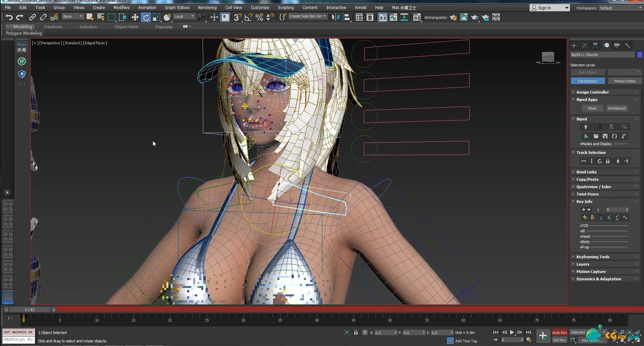The width and height of the screenshot is (644, 346).
Task: Open the Create Selection Set dropdown
Action: 308,16
